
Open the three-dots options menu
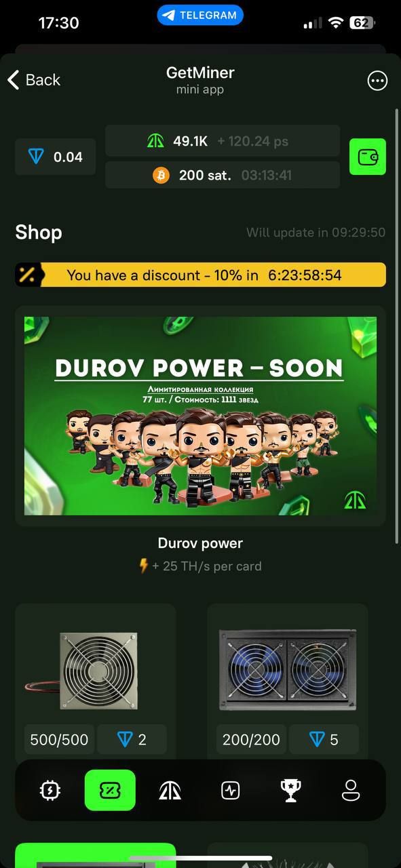pyautogui.click(x=377, y=81)
